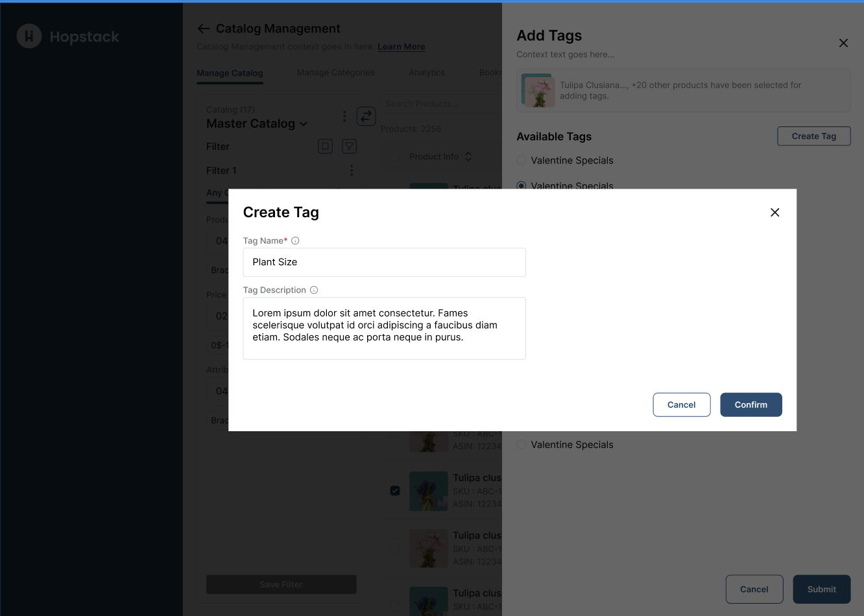Image resolution: width=864 pixels, height=616 pixels.
Task: Expand the Master Catalog dropdown
Action: click(304, 124)
